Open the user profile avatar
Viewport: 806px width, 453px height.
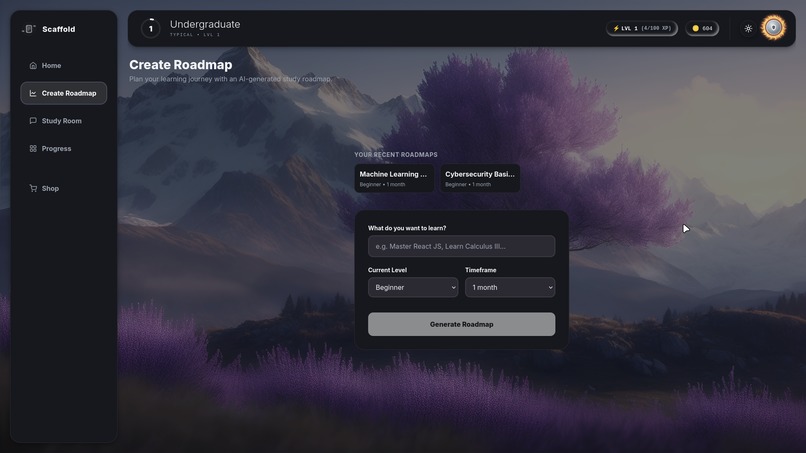point(773,28)
